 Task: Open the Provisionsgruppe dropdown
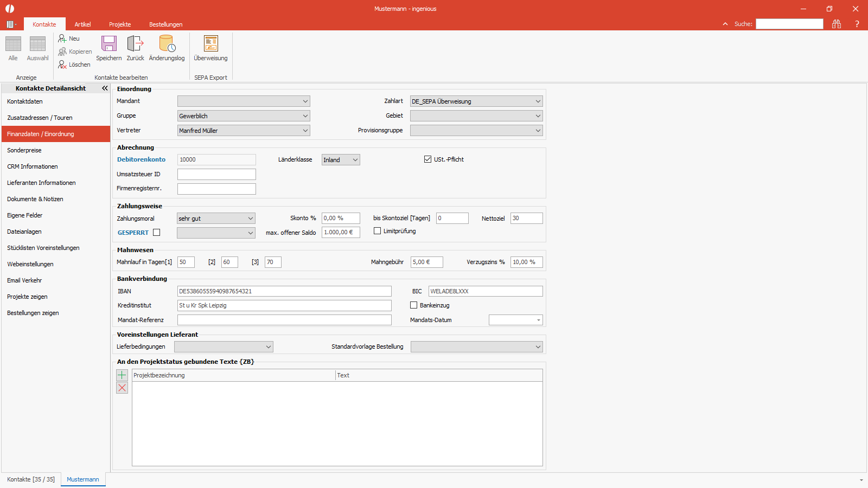pos(476,130)
